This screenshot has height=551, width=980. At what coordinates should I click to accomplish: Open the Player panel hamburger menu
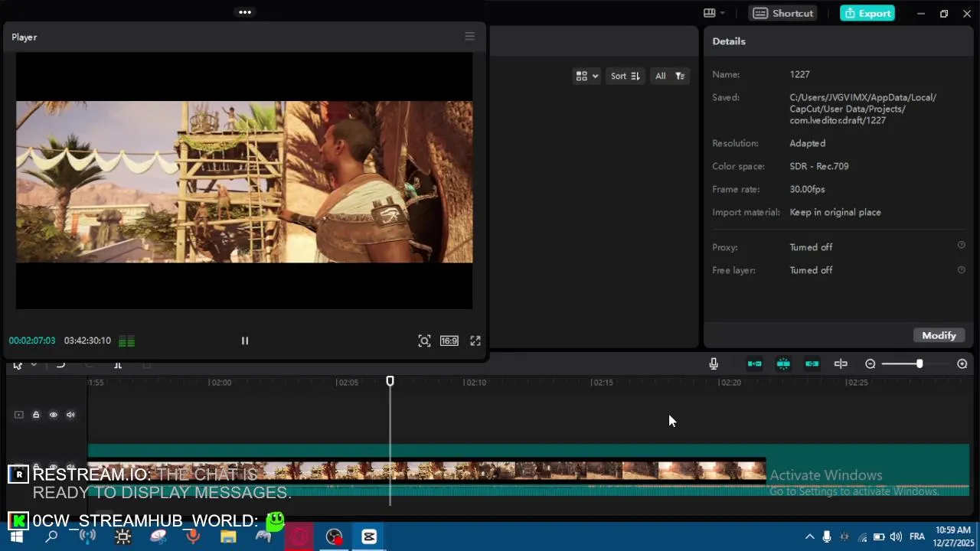pos(470,37)
